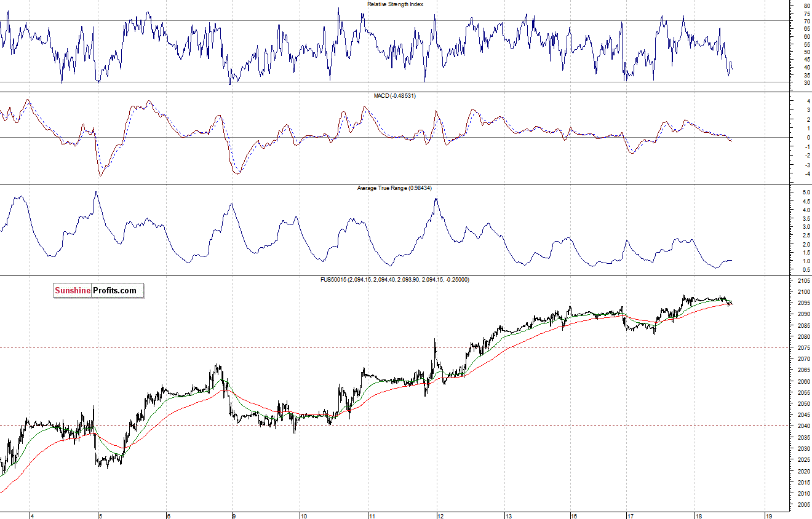Click the 50 value on the RSI axis
Screen dimensions: 812x519
point(806,52)
